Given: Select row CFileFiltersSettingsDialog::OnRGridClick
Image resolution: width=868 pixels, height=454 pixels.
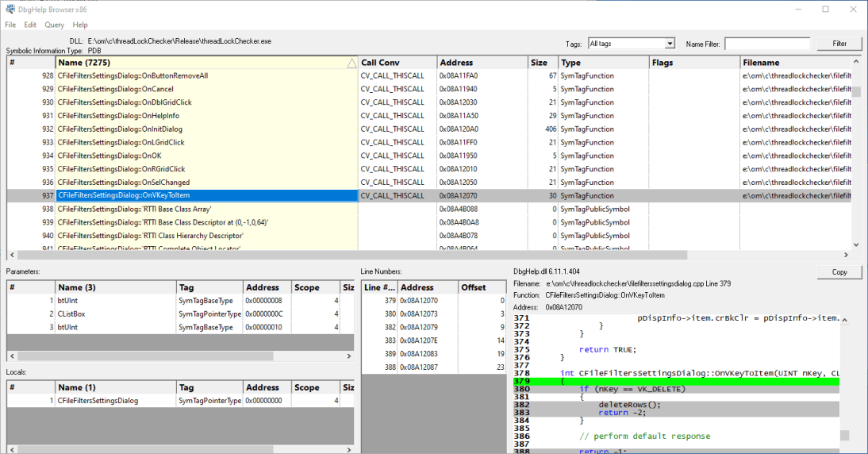Looking at the screenshot, I should click(x=429, y=169).
